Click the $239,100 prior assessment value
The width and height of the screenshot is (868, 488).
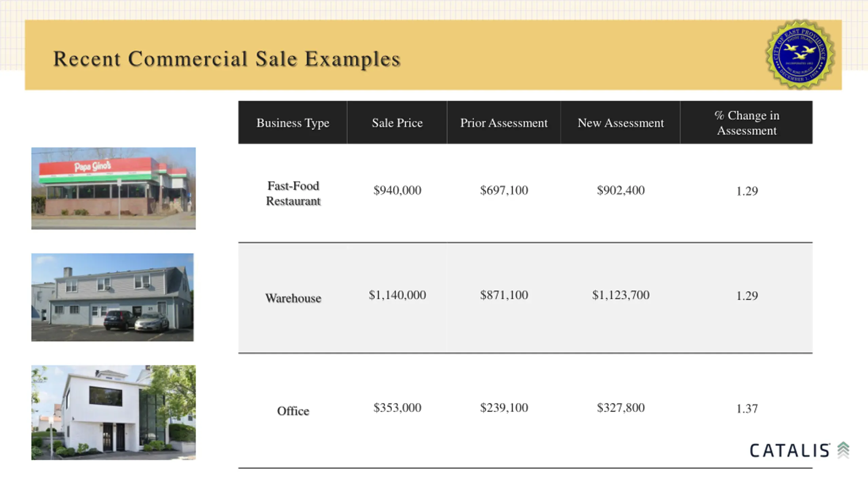tap(504, 407)
